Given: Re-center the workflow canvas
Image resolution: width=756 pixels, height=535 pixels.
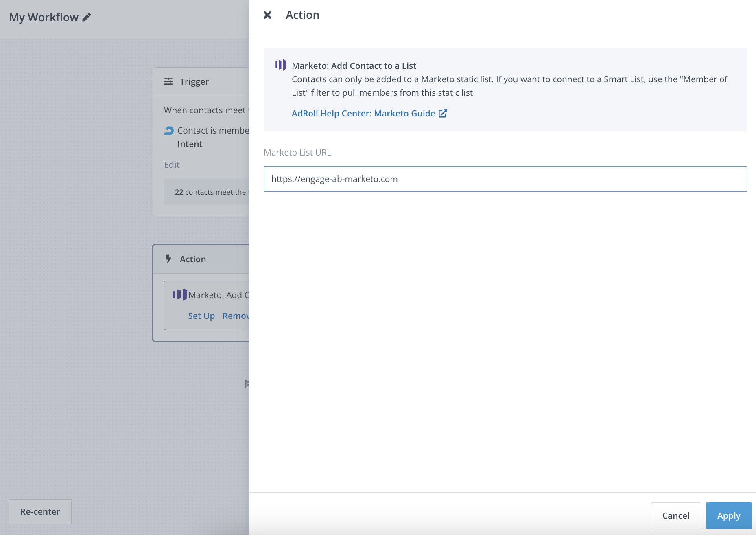Looking at the screenshot, I should (40, 512).
